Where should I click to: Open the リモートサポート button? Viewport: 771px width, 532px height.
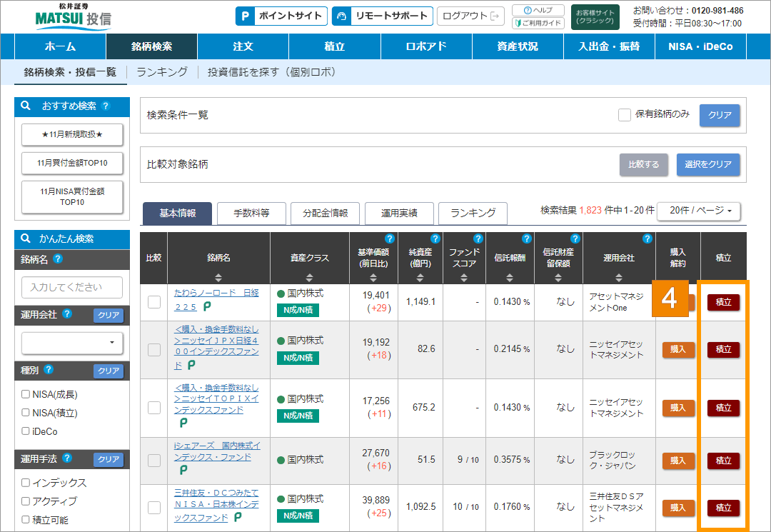[x=382, y=16]
